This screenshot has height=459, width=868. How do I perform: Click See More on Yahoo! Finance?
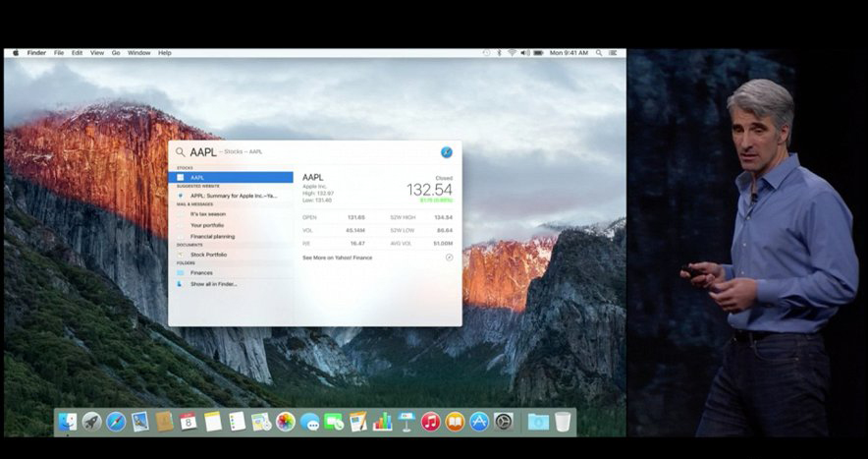pos(337,258)
